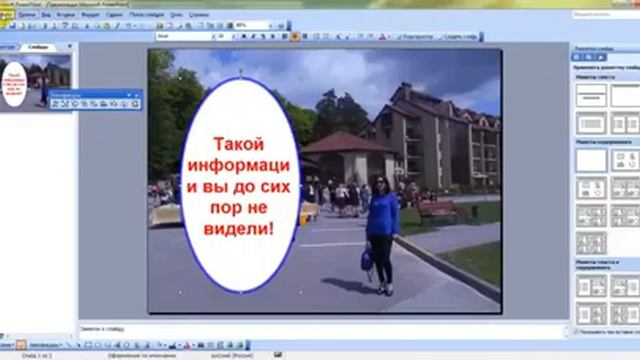This screenshot has width=640, height=360.
Task: Insert a picture from file
Action: [147, 346]
